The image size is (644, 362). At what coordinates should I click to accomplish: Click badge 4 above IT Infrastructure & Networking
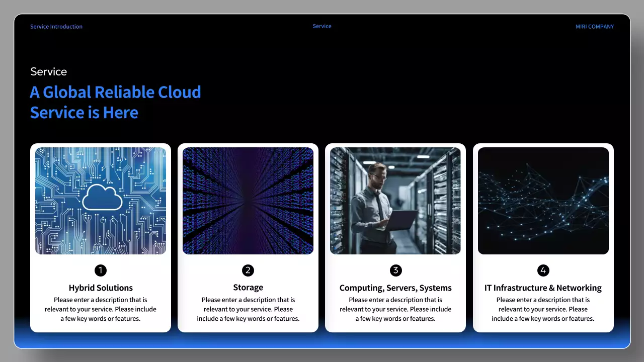(x=543, y=270)
